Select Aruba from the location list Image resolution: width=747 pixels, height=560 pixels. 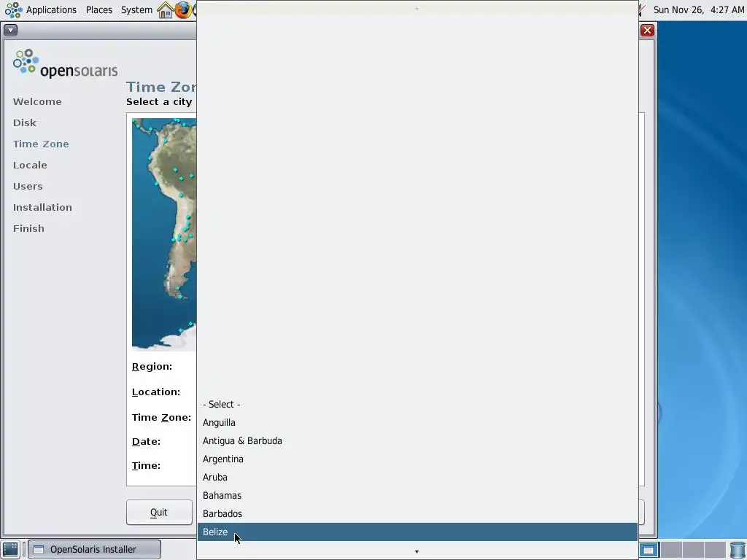point(417,477)
